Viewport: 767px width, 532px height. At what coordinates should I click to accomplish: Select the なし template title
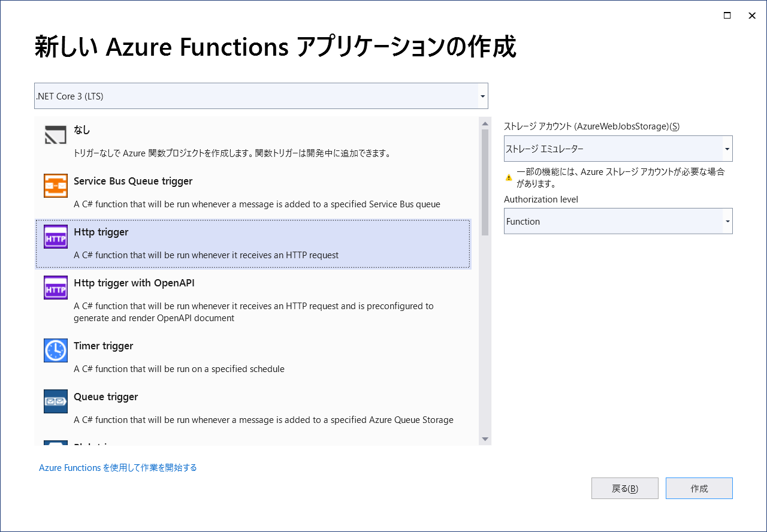82,130
